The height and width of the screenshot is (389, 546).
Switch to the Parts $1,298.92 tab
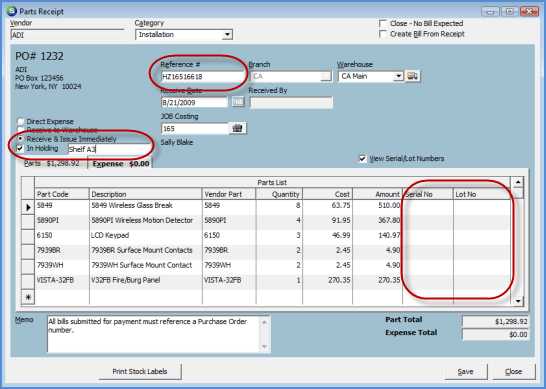[x=52, y=163]
